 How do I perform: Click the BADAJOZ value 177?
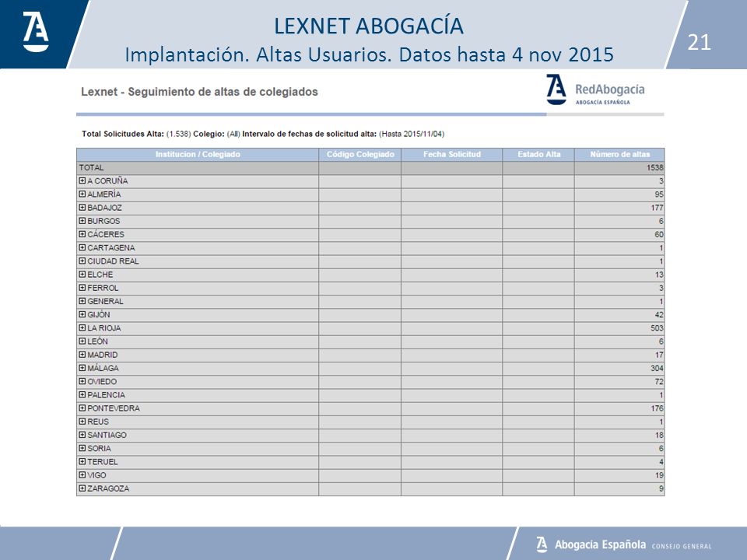pyautogui.click(x=657, y=208)
